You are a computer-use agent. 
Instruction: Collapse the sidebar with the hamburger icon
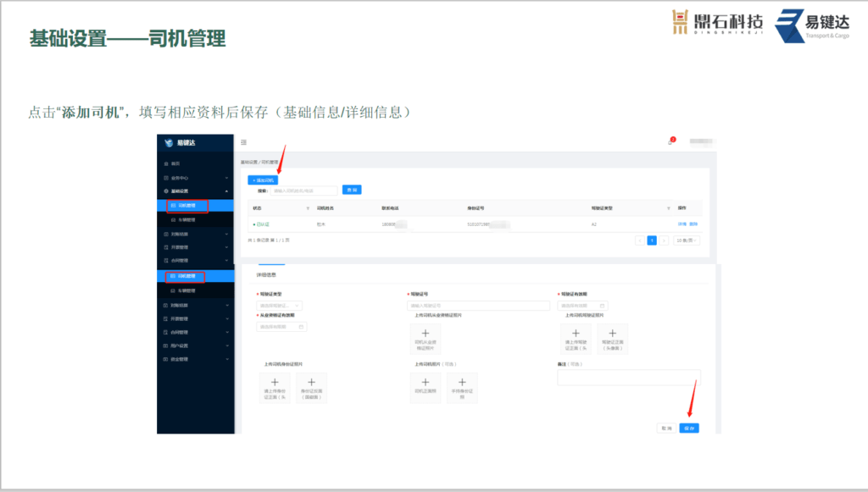243,142
